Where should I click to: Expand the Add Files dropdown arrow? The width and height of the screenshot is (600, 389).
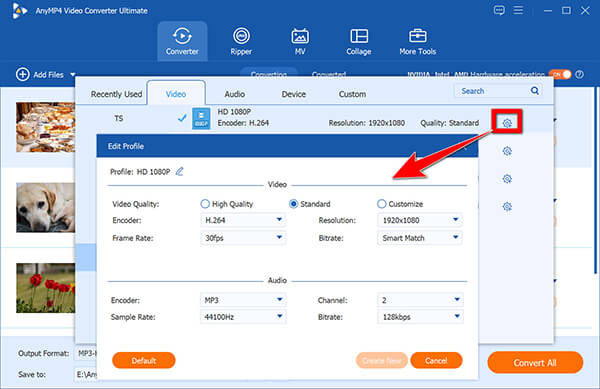73,75
